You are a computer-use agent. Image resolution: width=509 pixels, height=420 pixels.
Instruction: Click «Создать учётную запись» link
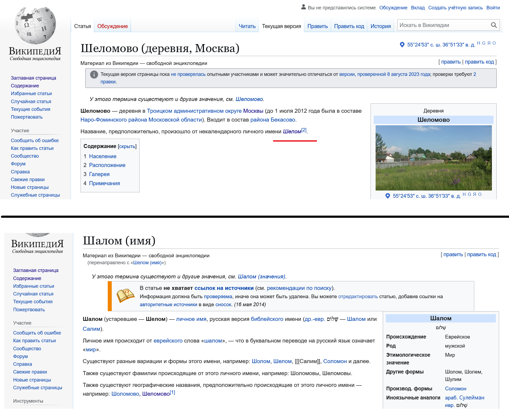click(x=456, y=8)
